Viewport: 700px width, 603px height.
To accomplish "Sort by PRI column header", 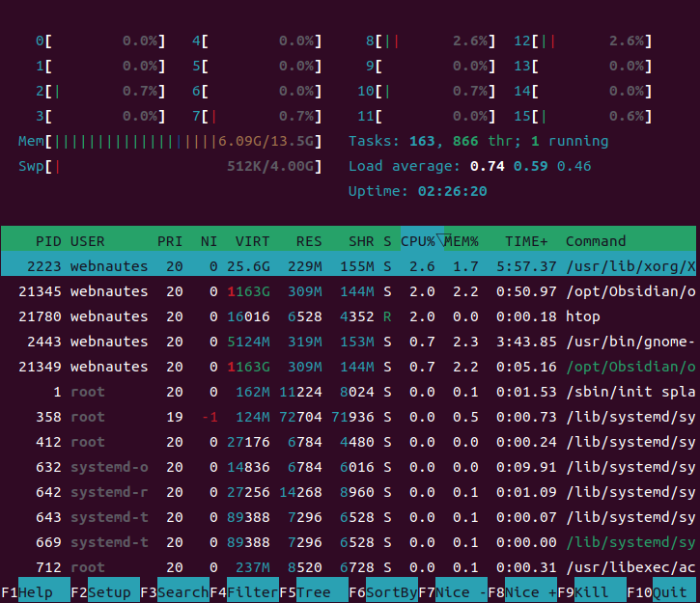I will pos(170,241).
